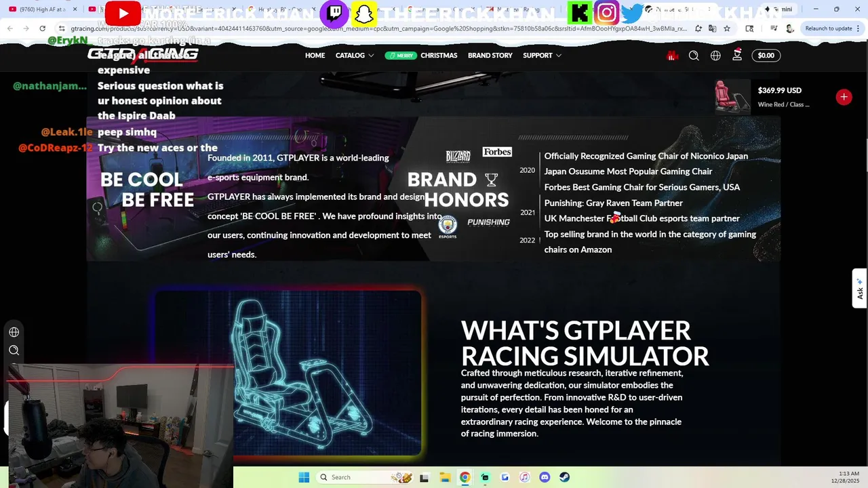868x488 pixels.
Task: Open the language globe icon in header
Action: [715, 56]
